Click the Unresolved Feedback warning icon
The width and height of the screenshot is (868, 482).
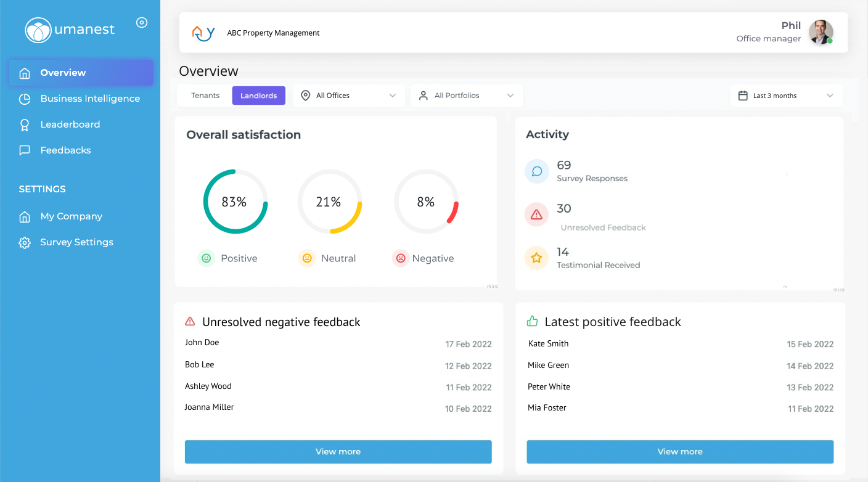(x=536, y=214)
